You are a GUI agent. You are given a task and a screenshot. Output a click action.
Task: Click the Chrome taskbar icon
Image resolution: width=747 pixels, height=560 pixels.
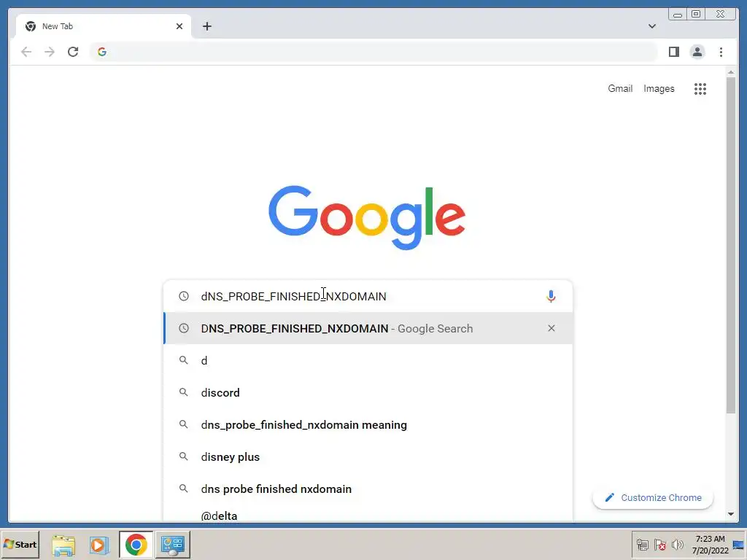(x=136, y=544)
